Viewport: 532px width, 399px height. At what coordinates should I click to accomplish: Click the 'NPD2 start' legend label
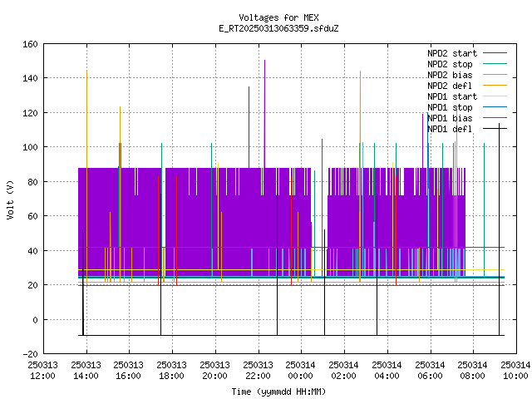pyautogui.click(x=452, y=53)
